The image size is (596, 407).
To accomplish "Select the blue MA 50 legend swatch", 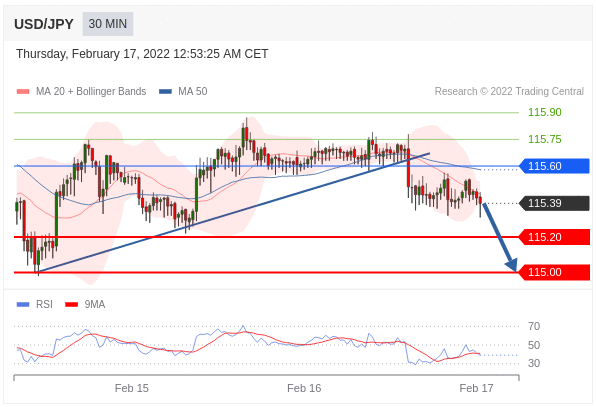I will (165, 92).
